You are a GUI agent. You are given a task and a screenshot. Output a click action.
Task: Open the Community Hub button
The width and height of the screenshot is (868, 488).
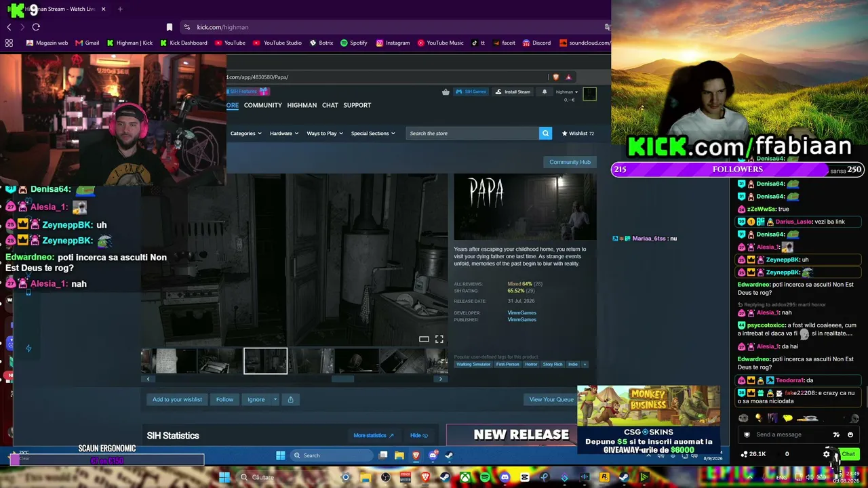[x=570, y=162]
